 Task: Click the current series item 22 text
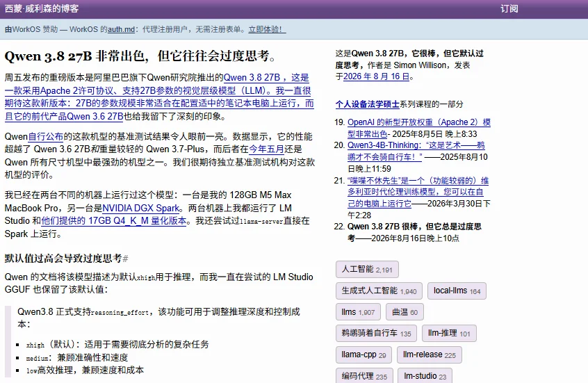pyautogui.click(x=414, y=232)
